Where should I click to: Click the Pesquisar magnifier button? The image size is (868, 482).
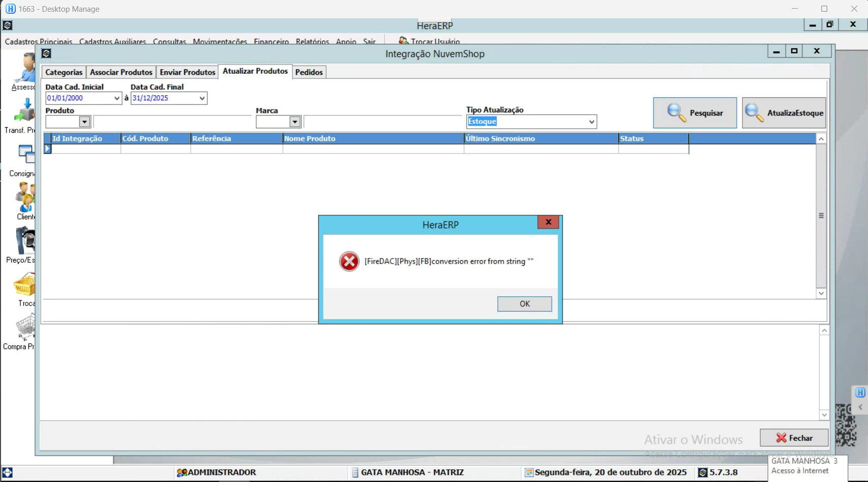pos(695,113)
